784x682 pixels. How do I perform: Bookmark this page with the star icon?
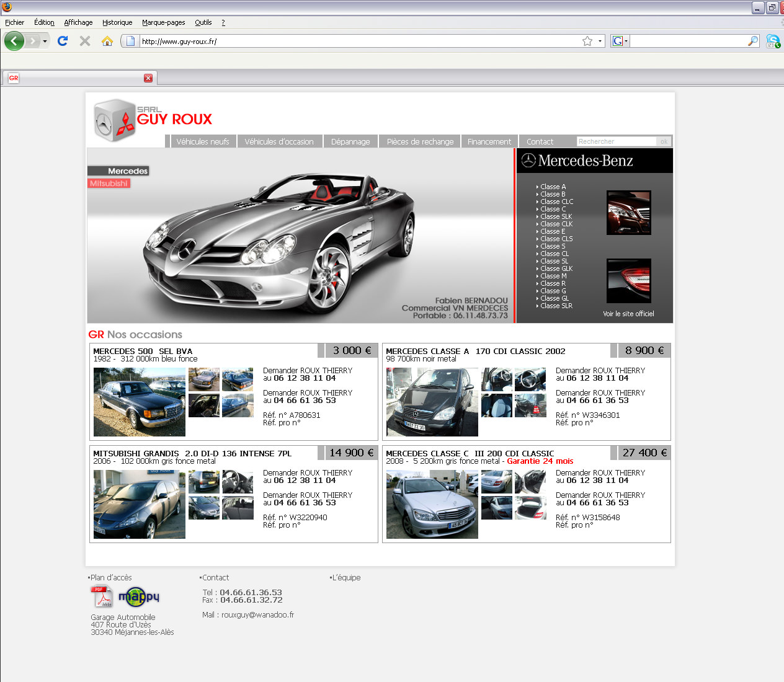[587, 41]
